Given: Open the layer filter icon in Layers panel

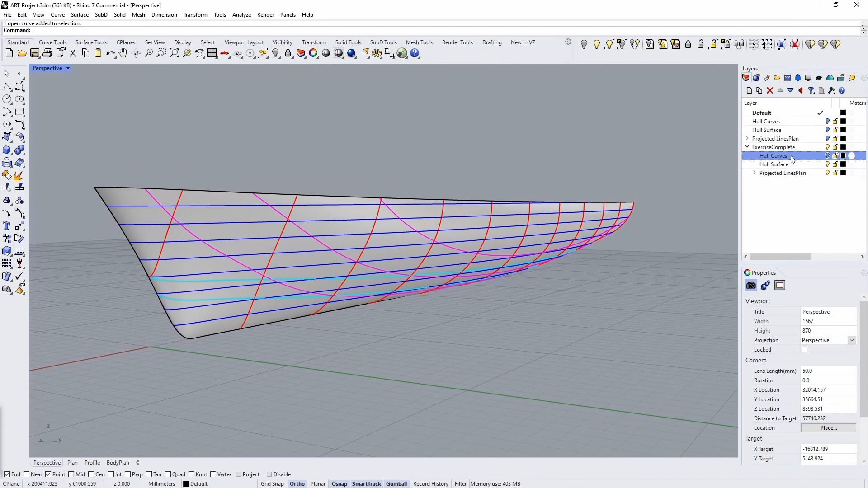Looking at the screenshot, I should [811, 90].
